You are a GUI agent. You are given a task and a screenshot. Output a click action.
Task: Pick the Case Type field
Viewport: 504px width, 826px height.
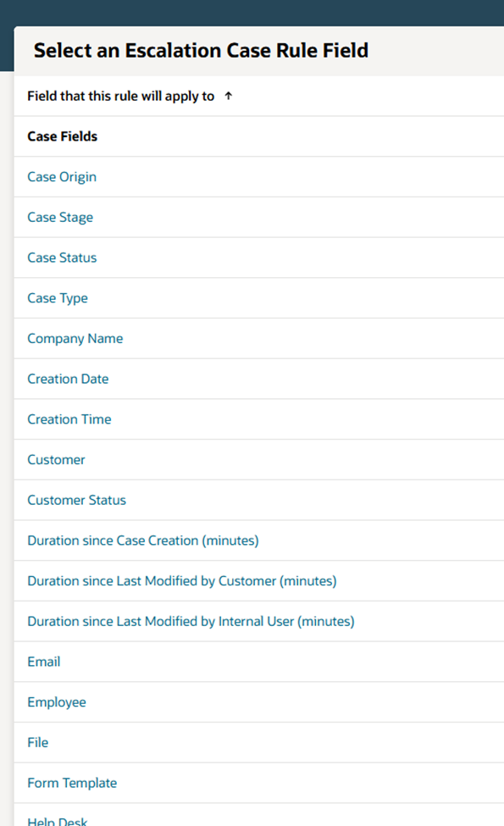click(x=58, y=298)
